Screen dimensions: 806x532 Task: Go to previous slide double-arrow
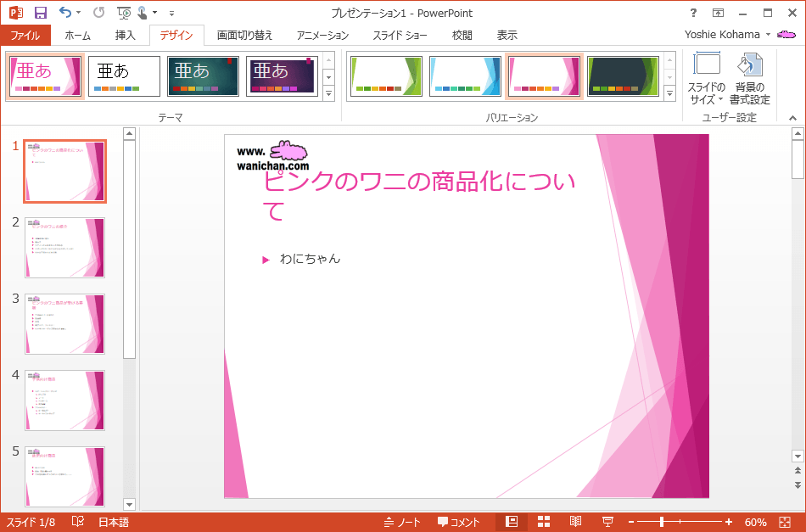(798, 470)
